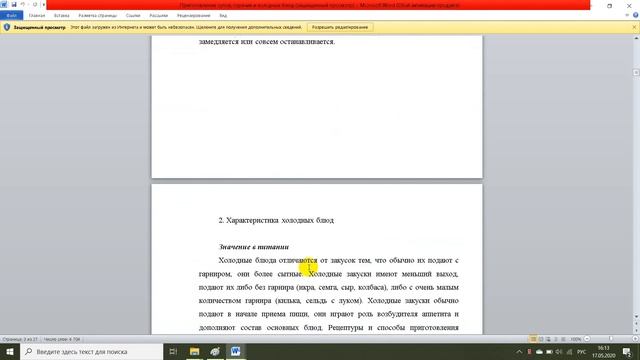Screen dimensions: 640x360
Task: Click the Protected View message text for details
Action: pos(186,27)
